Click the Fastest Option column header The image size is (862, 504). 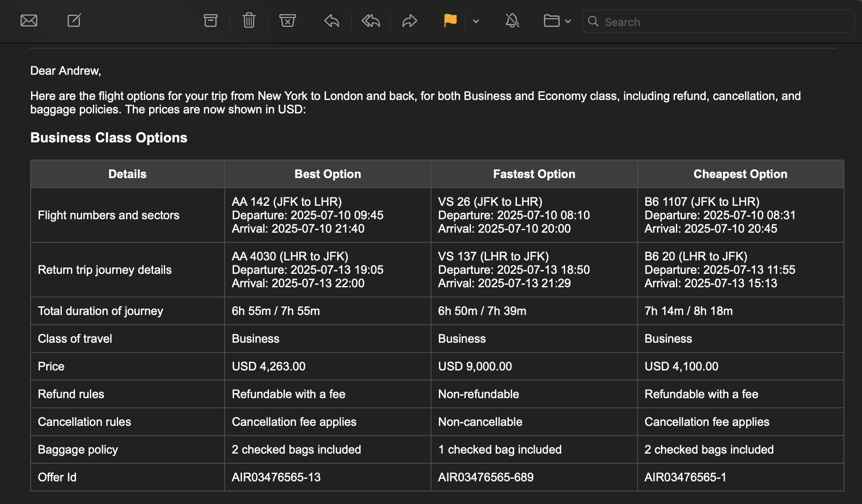point(534,174)
